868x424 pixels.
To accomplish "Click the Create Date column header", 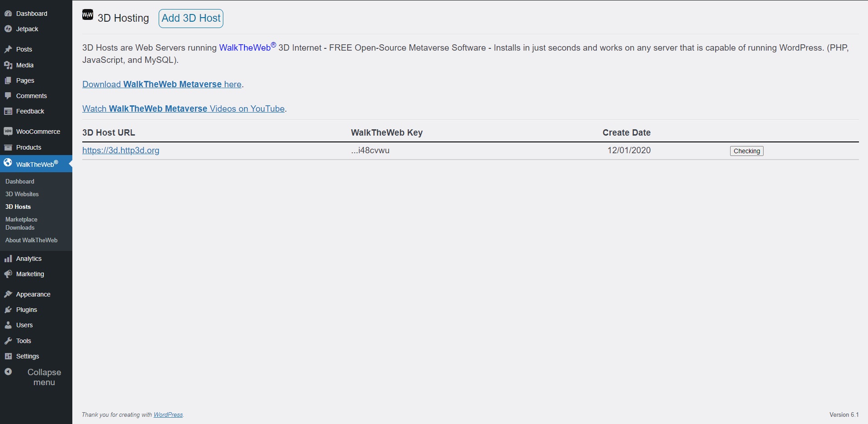I will pyautogui.click(x=627, y=132).
